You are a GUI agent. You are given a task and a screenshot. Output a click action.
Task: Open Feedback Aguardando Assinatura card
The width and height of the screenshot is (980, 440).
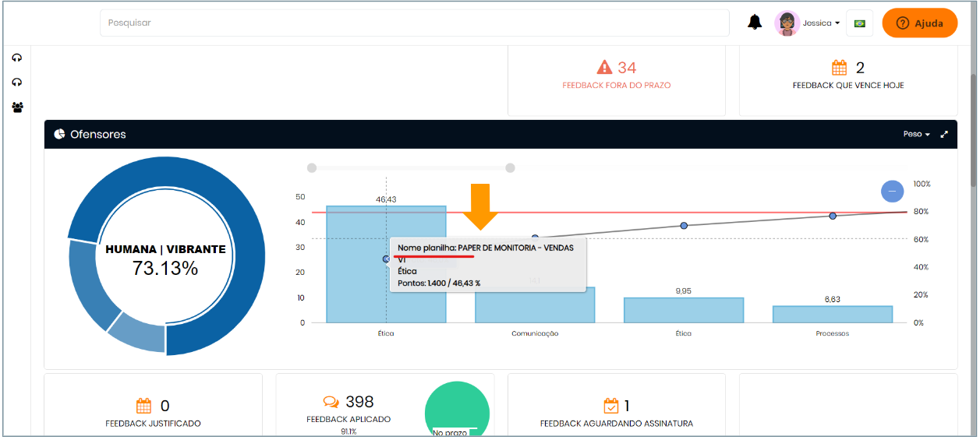pyautogui.click(x=616, y=414)
